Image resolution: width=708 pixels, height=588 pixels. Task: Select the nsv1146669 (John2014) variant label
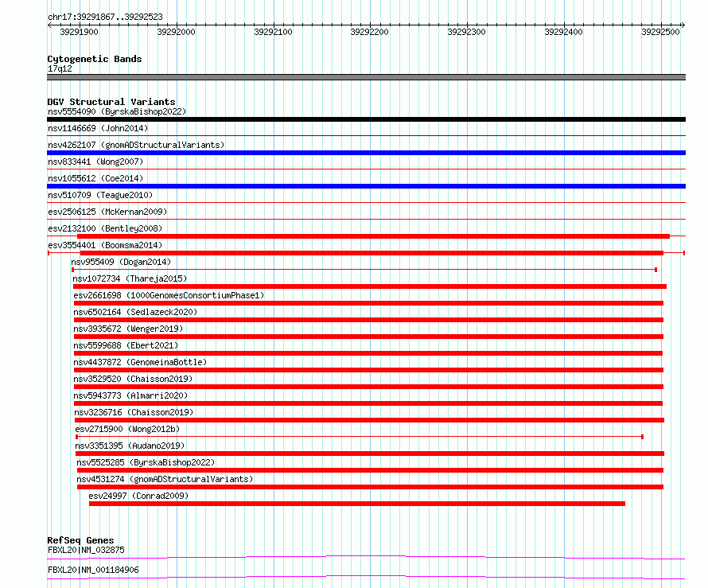(98, 128)
